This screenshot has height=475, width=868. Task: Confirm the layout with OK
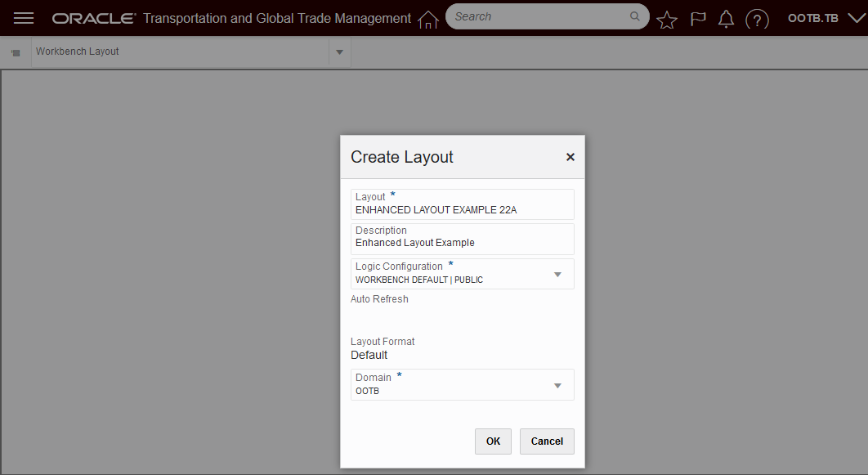coord(493,441)
